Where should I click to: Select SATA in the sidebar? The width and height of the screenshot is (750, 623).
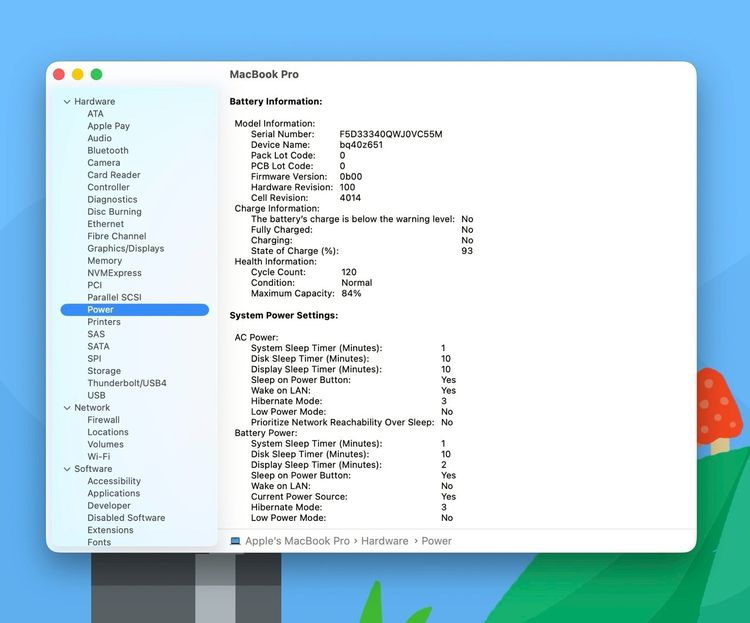point(98,346)
